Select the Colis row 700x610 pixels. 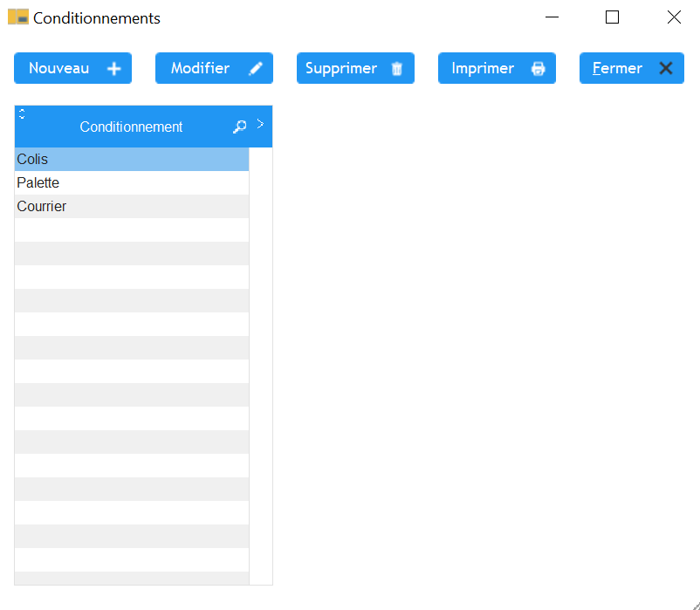coord(132,160)
